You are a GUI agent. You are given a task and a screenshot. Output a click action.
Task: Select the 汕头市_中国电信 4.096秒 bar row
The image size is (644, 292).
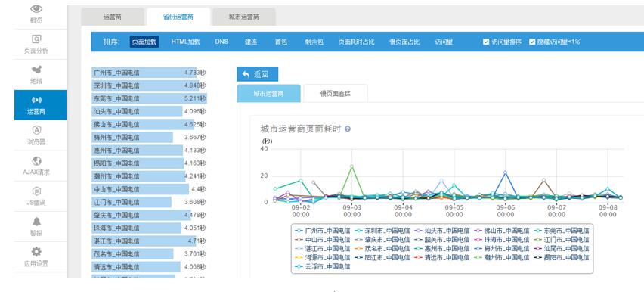(x=149, y=111)
